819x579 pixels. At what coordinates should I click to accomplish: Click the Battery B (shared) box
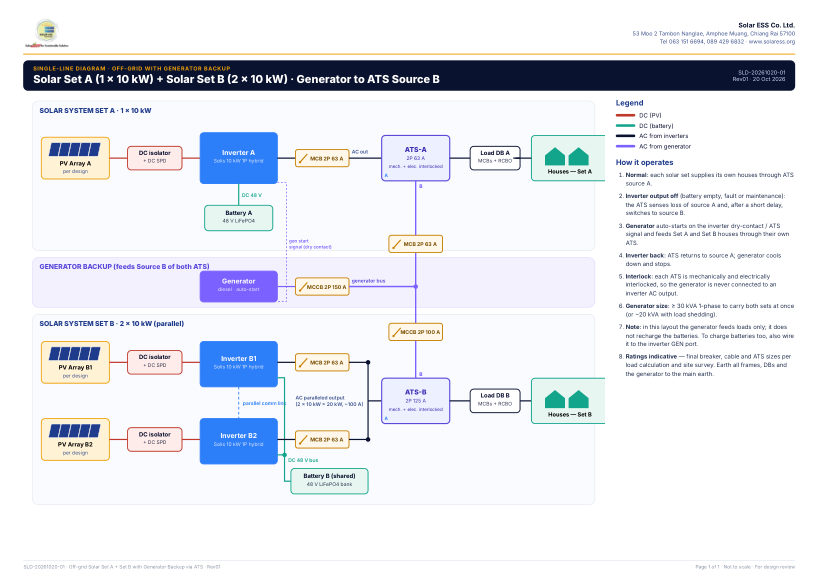[330, 481]
